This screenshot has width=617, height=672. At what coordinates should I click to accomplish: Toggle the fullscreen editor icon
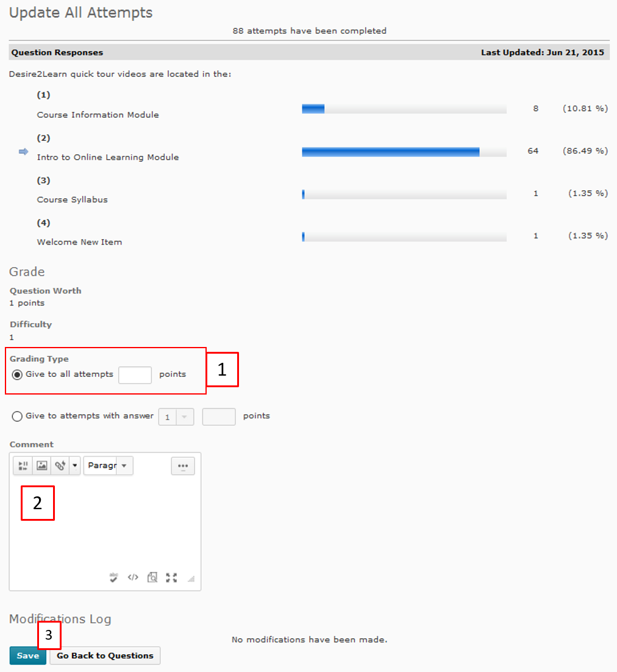171,577
